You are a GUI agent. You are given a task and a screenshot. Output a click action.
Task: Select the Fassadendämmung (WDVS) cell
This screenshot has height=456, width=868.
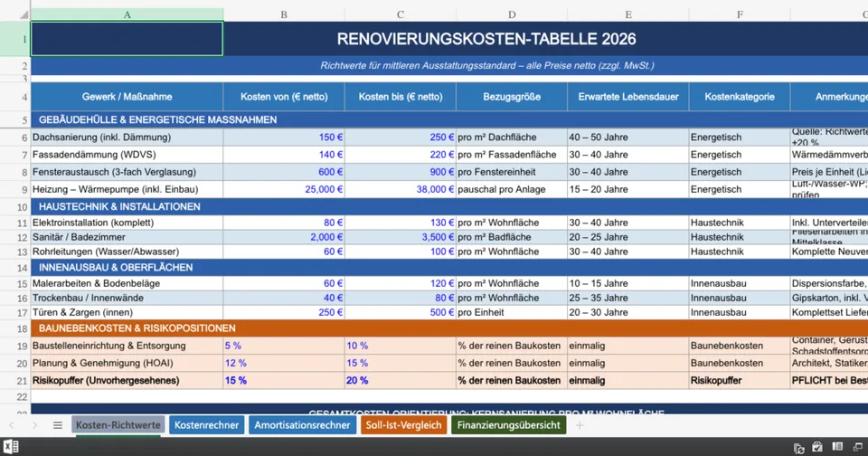(127, 155)
